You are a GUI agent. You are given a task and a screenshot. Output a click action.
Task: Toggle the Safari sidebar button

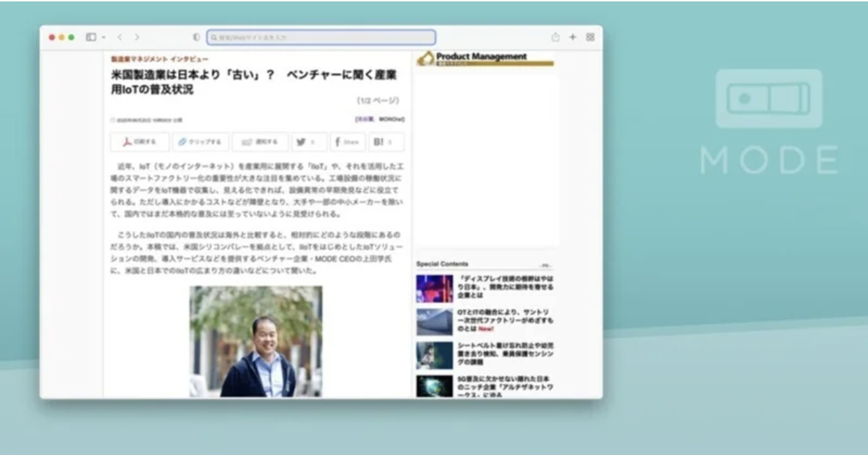91,37
